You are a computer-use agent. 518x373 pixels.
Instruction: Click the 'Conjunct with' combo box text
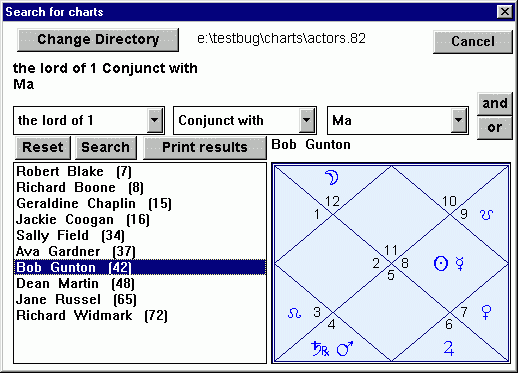221,120
